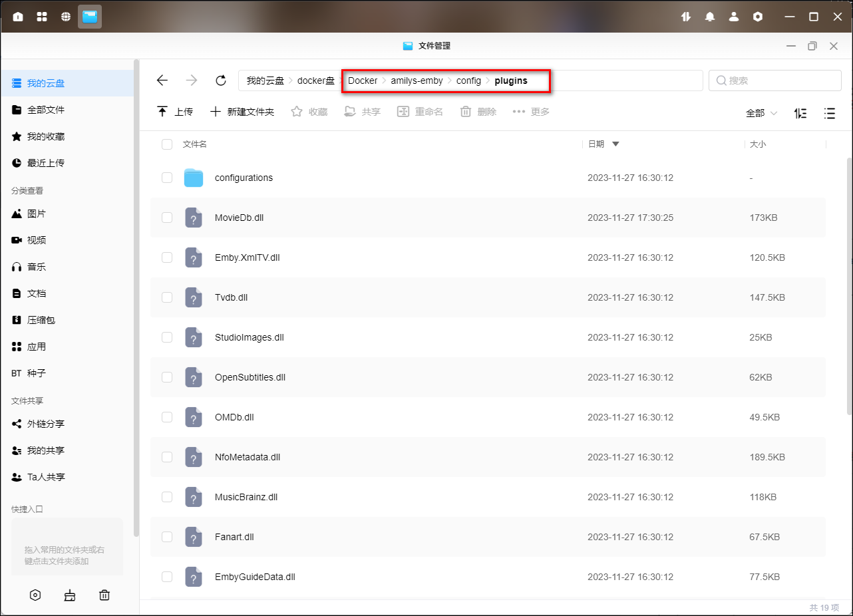
Task: Click the 上传 upload button
Action: [x=175, y=112]
